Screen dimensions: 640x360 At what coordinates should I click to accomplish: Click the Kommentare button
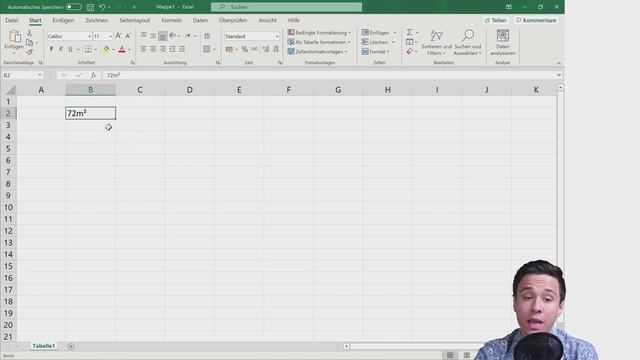536,20
